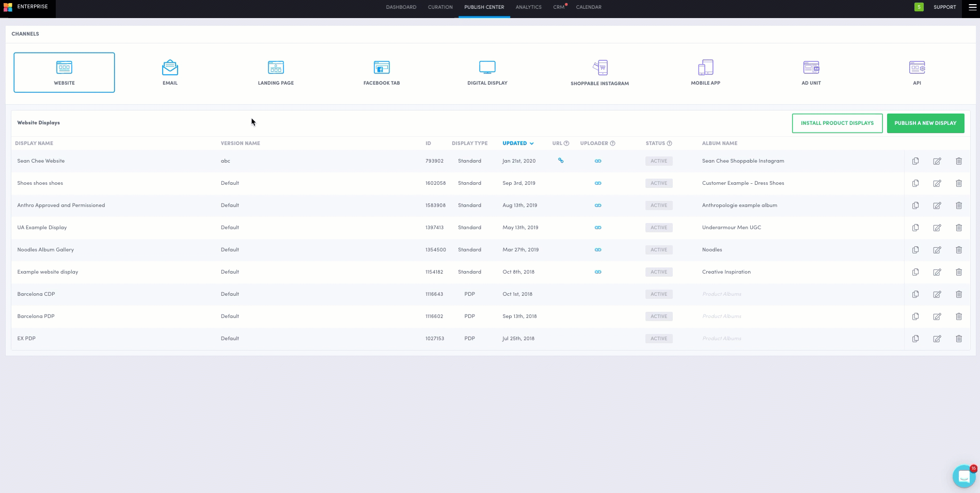Select the Facebook Tab channel
Screen dimensions: 980x493
click(x=382, y=68)
